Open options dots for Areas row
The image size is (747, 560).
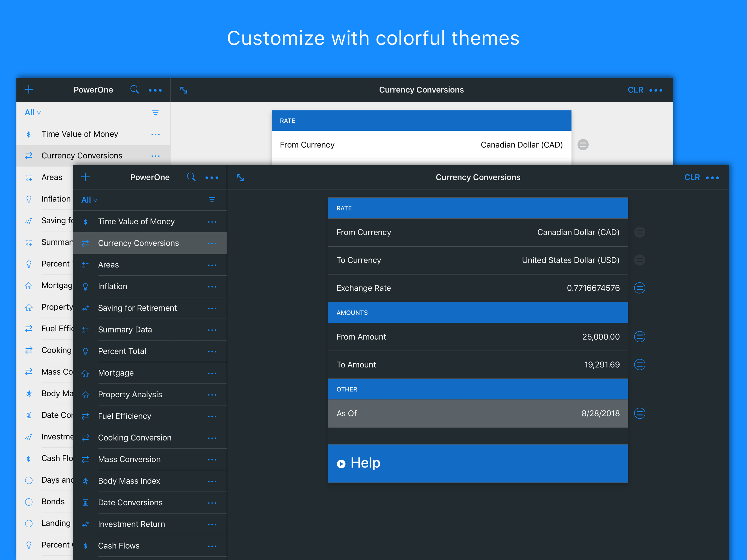(212, 265)
